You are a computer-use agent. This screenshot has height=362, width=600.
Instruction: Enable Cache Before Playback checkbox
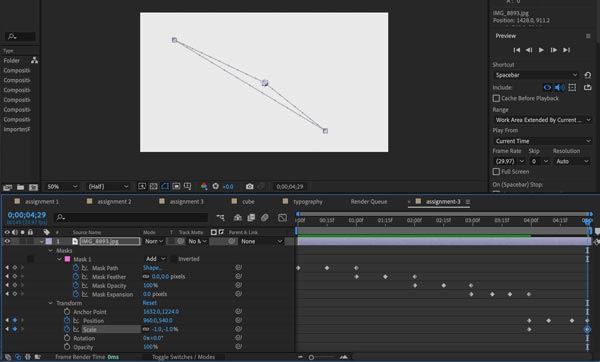pos(496,99)
